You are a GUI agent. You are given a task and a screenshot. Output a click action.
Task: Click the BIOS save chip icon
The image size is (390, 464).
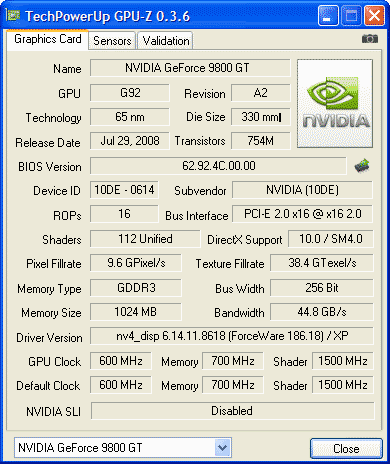tap(362, 166)
